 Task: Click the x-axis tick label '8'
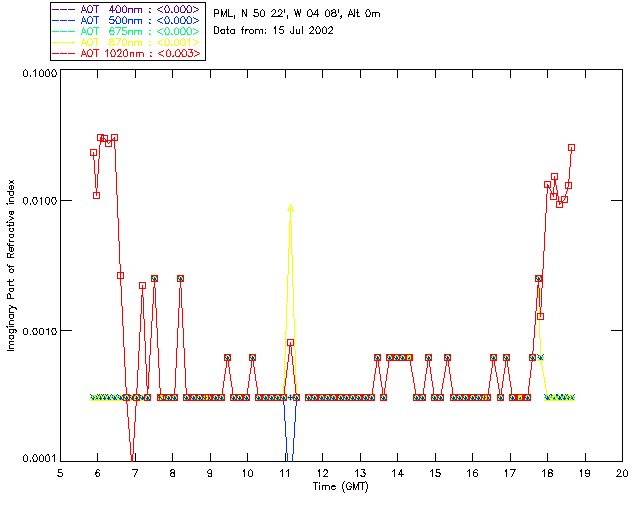coord(173,473)
